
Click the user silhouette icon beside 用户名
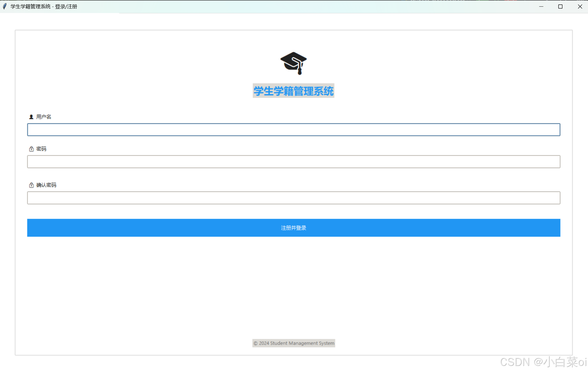(31, 117)
